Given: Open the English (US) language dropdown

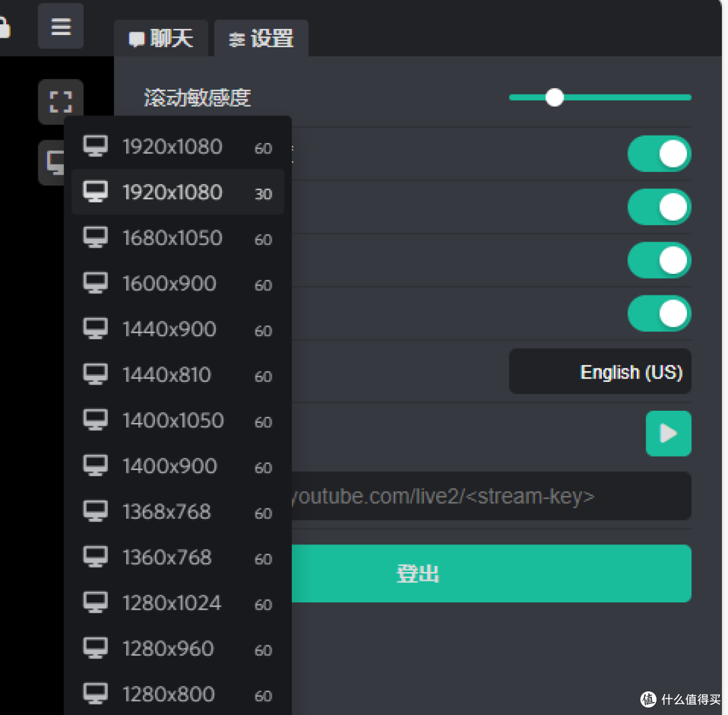Looking at the screenshot, I should (x=600, y=372).
